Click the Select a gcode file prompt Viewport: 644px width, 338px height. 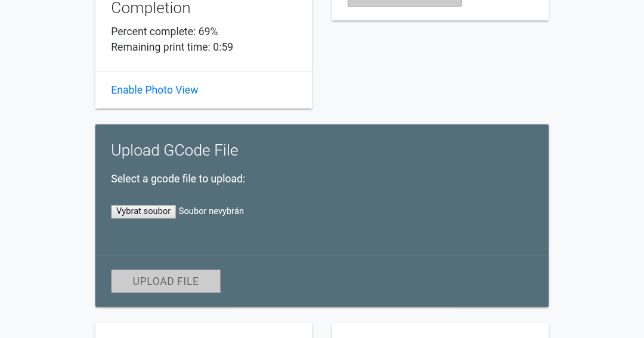coord(178,179)
